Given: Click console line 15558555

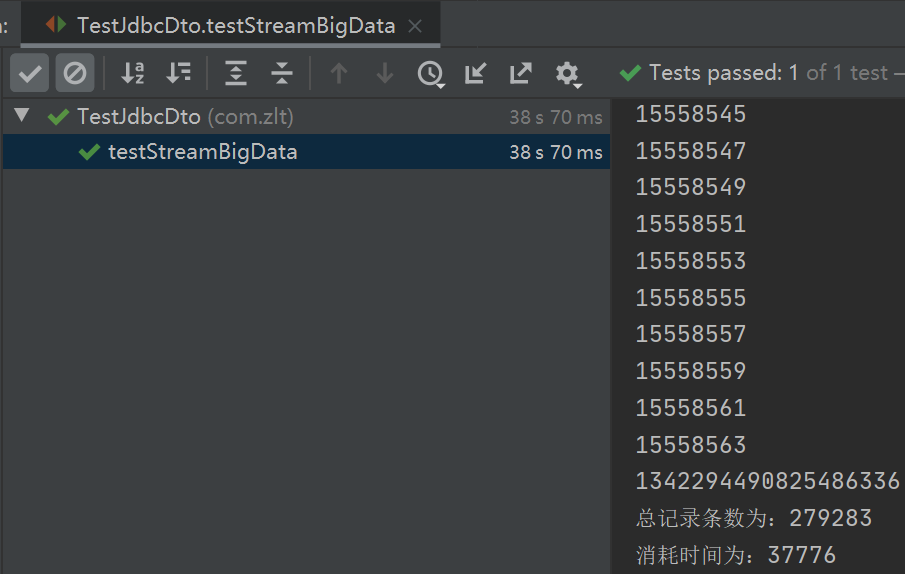Looking at the screenshot, I should coord(691,298).
